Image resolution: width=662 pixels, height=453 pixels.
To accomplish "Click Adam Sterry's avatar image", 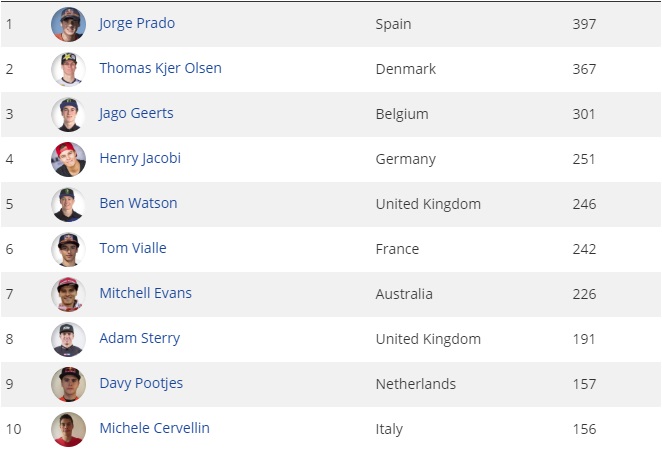I will tap(68, 339).
